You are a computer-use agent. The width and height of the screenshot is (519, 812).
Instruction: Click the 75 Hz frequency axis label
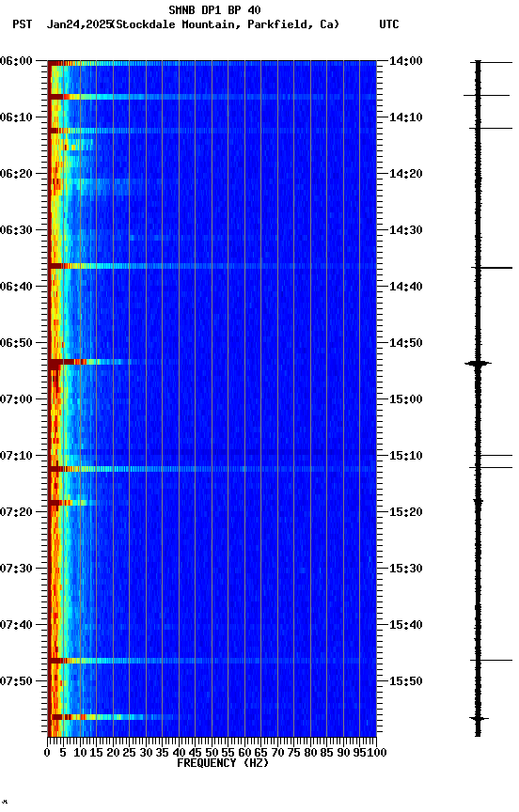pyautogui.click(x=293, y=753)
